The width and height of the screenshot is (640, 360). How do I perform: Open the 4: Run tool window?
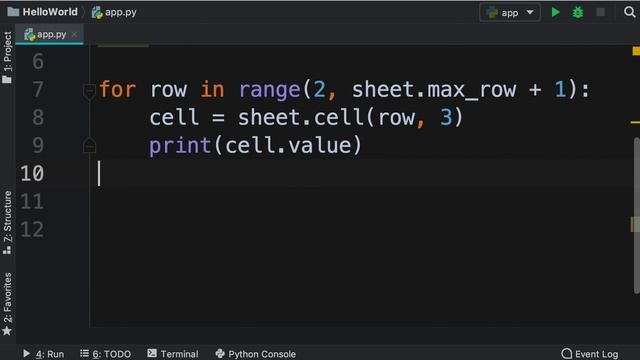pos(43,353)
